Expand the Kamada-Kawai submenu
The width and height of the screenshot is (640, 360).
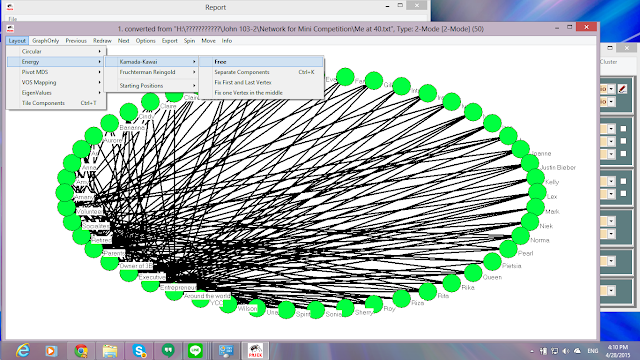[x=152, y=62]
